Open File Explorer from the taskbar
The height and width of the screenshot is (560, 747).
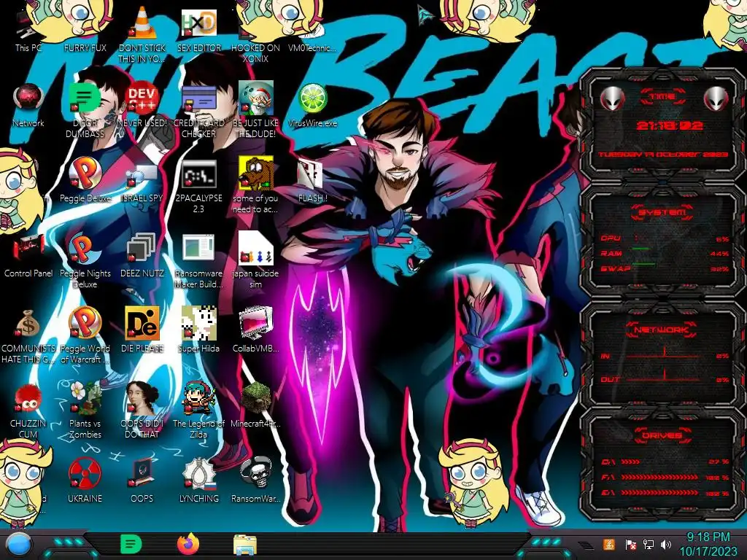click(245, 545)
